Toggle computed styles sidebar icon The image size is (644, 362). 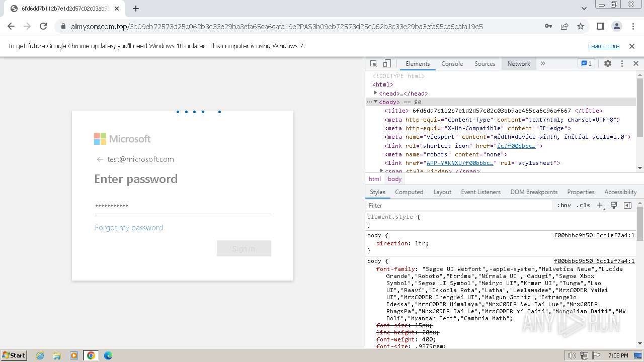pos(627,205)
